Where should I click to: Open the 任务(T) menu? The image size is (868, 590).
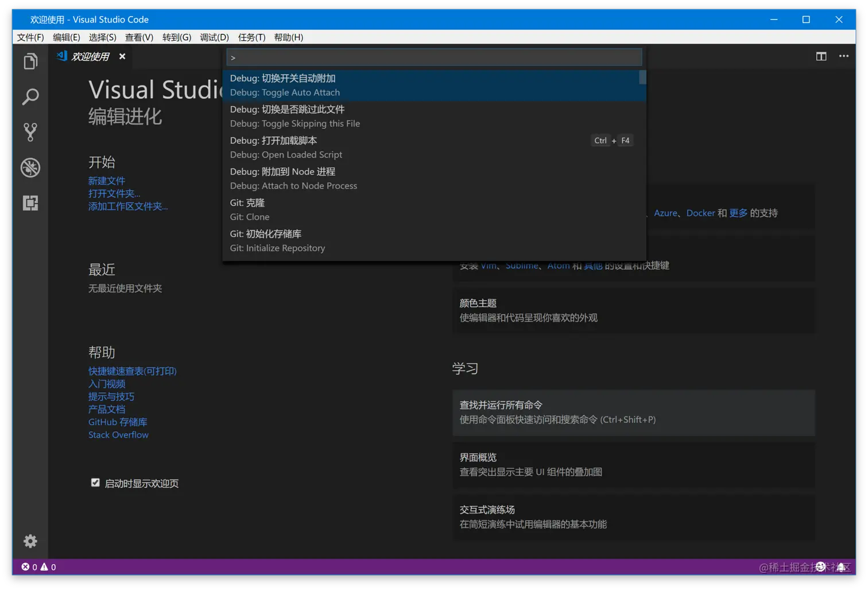click(x=251, y=37)
